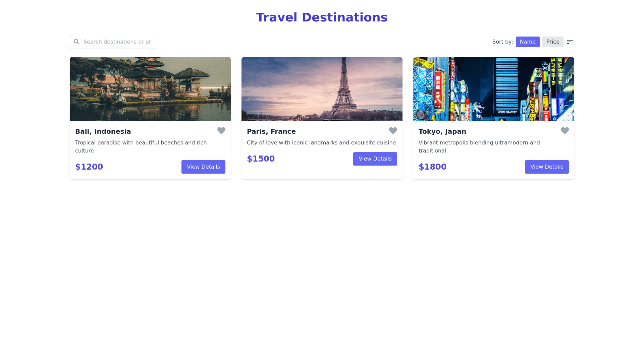Sort destinations by Price
Screen dimensions: 644x362
[553, 42]
